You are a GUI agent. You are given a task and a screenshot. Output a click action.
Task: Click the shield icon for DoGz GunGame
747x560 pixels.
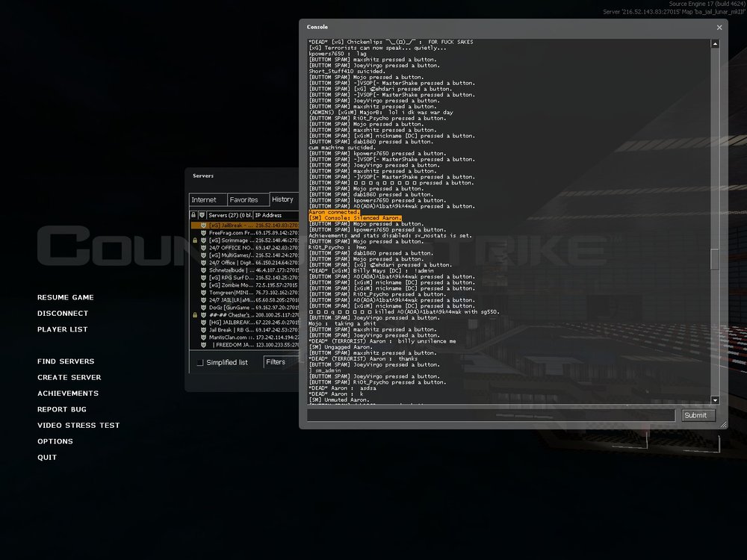coord(203,307)
